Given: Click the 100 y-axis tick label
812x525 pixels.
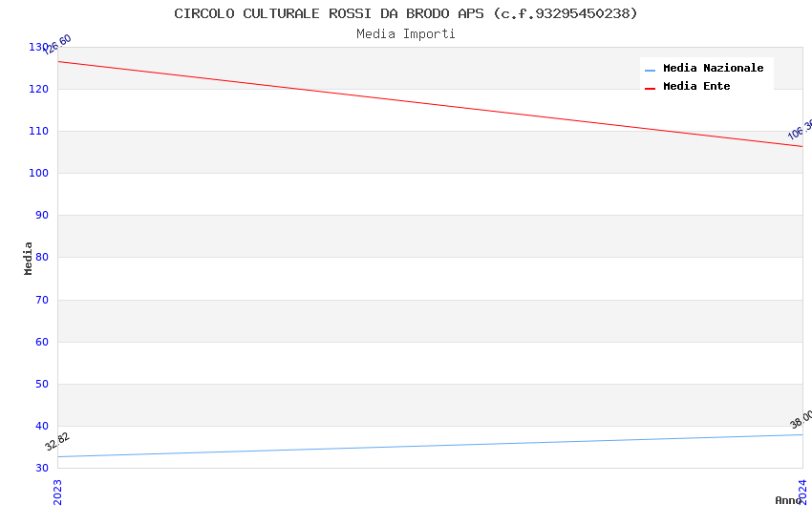Looking at the screenshot, I should pos(38,174).
